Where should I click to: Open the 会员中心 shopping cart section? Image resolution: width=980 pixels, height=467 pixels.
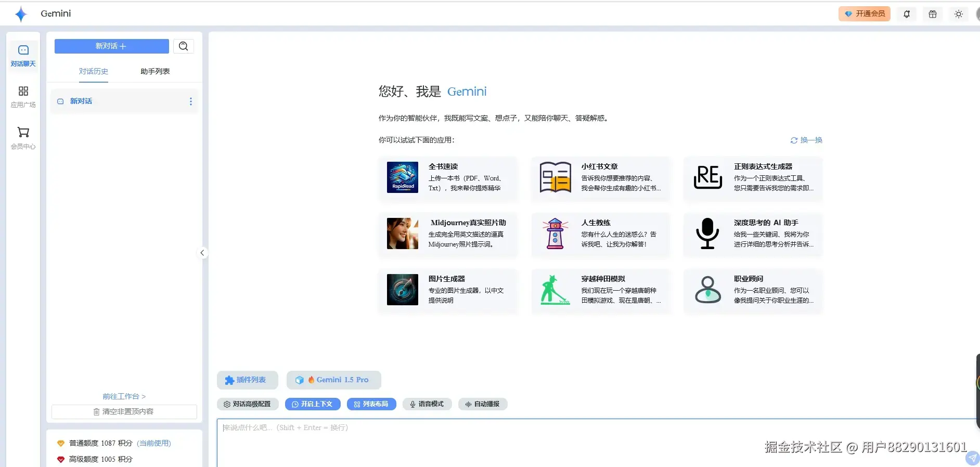(23, 138)
